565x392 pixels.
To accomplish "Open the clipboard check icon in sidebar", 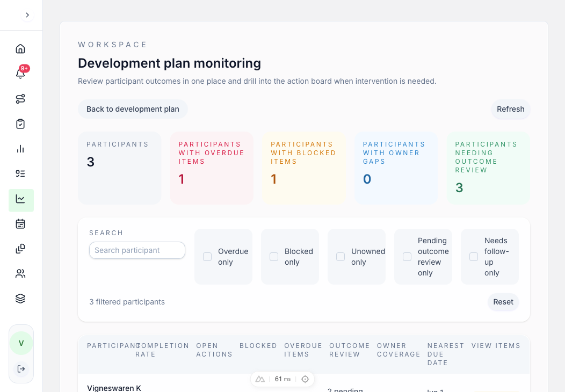I will [20, 124].
